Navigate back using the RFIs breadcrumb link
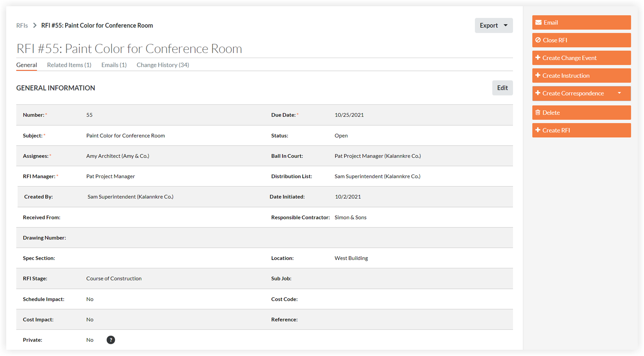This screenshot has width=644, height=356. point(22,25)
